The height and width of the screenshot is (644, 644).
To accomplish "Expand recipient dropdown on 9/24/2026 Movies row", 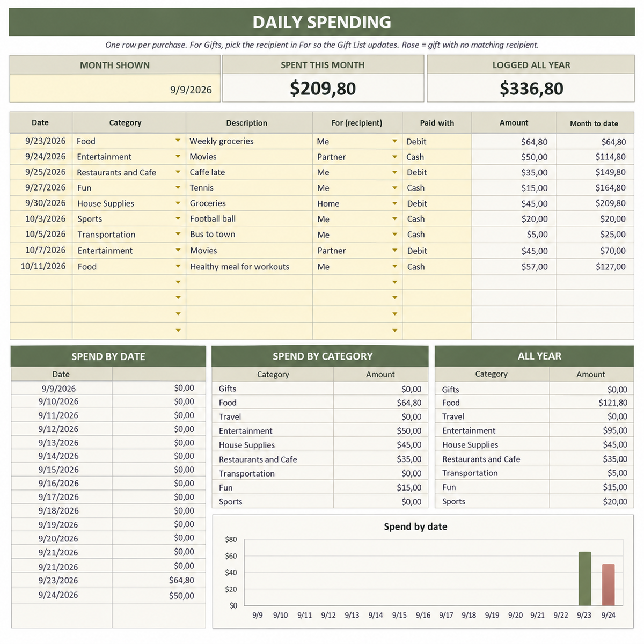I will (x=394, y=157).
